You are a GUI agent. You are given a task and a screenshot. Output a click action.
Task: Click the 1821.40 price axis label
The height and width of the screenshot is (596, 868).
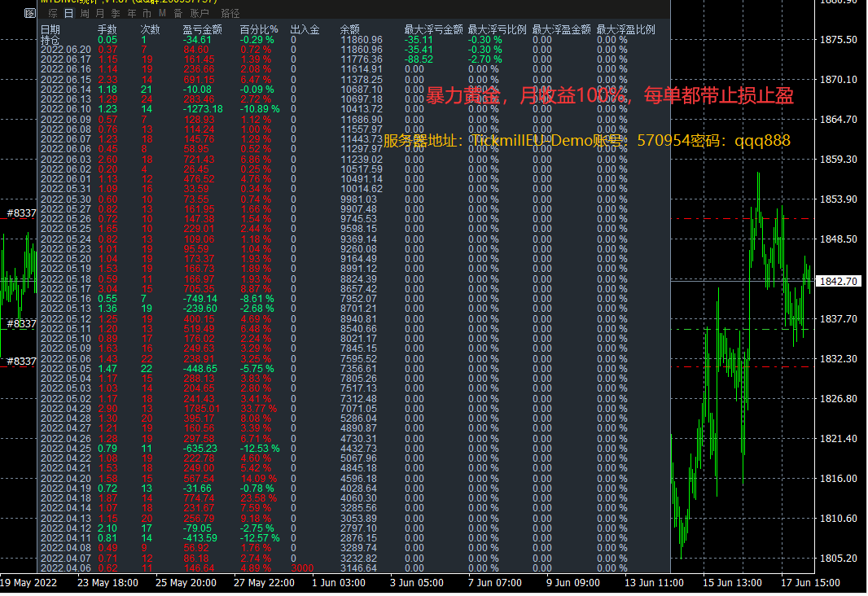click(838, 439)
